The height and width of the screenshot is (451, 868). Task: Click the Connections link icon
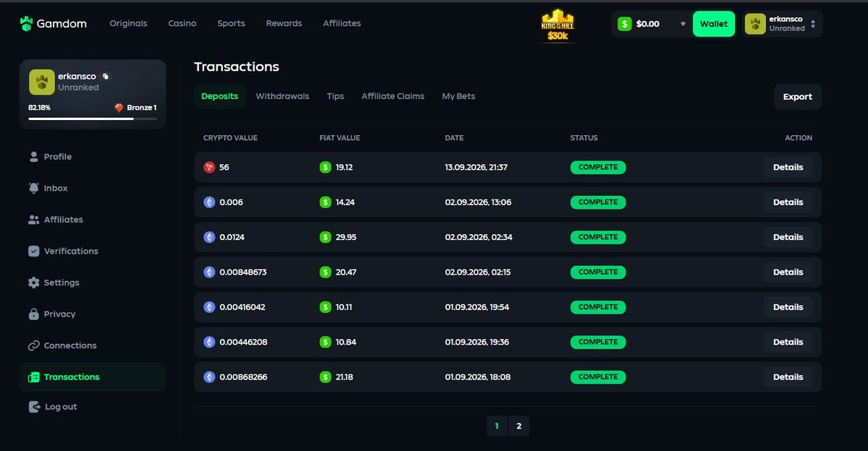click(x=33, y=345)
